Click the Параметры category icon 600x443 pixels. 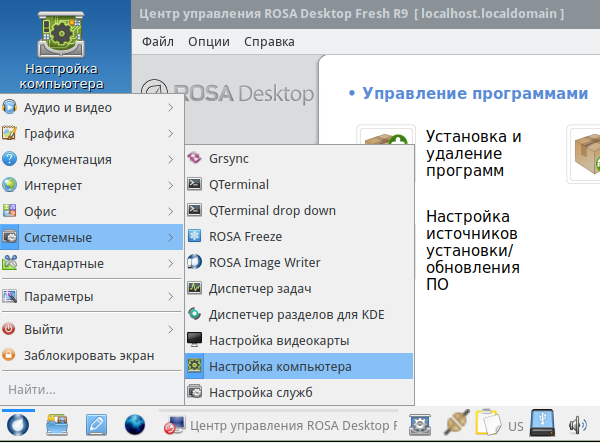tap(10, 296)
